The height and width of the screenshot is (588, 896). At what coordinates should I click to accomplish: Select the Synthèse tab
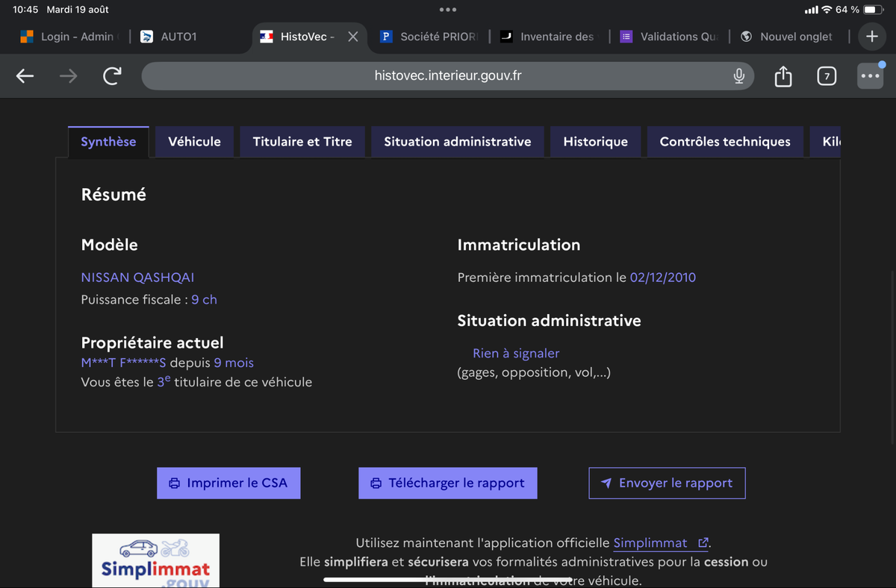108,142
